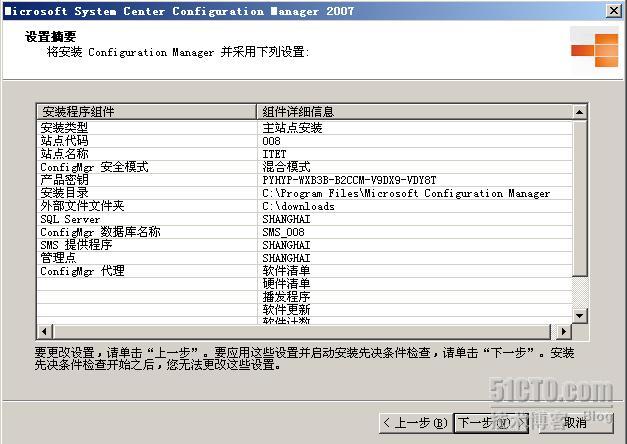Viewport: 627px width, 444px height.
Task: Click the vertical scrollbar thumb
Action: (579, 198)
